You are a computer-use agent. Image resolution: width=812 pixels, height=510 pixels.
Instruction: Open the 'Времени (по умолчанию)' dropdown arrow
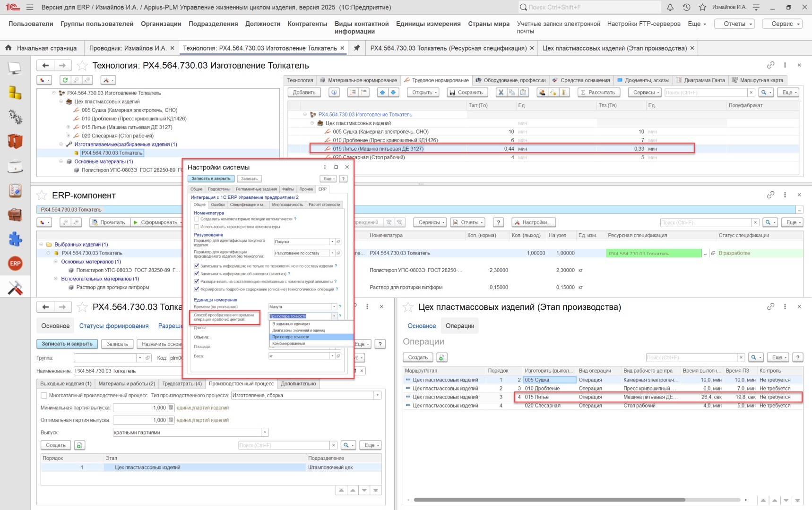pyautogui.click(x=334, y=307)
